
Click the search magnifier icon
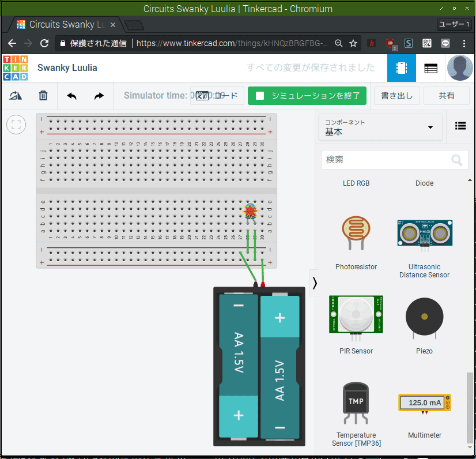point(456,160)
